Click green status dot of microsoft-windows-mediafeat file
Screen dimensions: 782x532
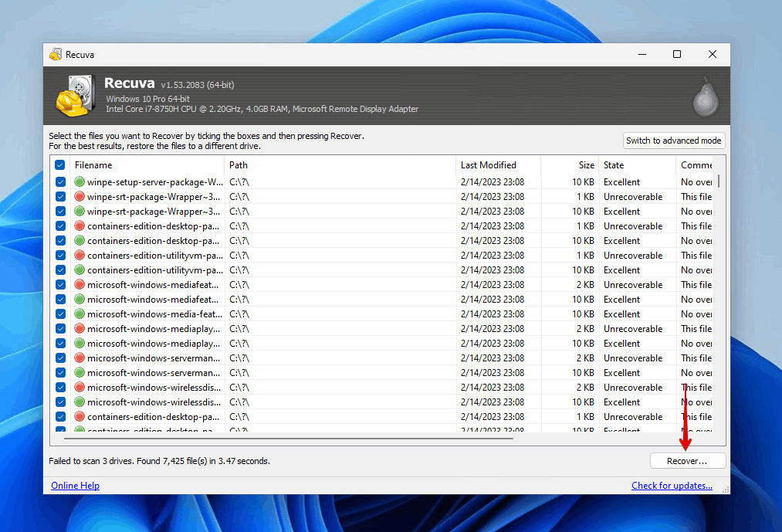[x=80, y=300]
